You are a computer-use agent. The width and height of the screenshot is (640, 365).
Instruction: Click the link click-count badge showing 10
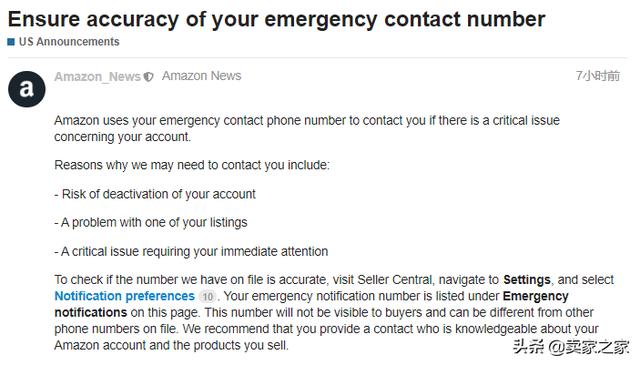[208, 296]
